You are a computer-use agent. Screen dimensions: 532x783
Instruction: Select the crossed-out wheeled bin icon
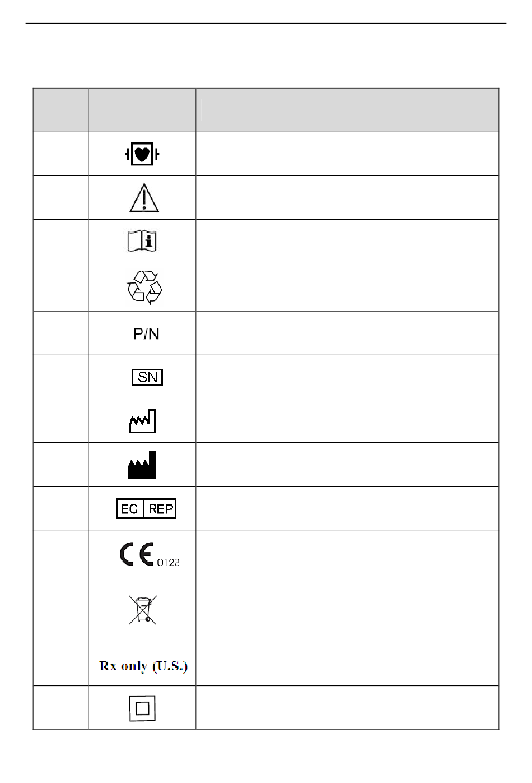tap(143, 610)
